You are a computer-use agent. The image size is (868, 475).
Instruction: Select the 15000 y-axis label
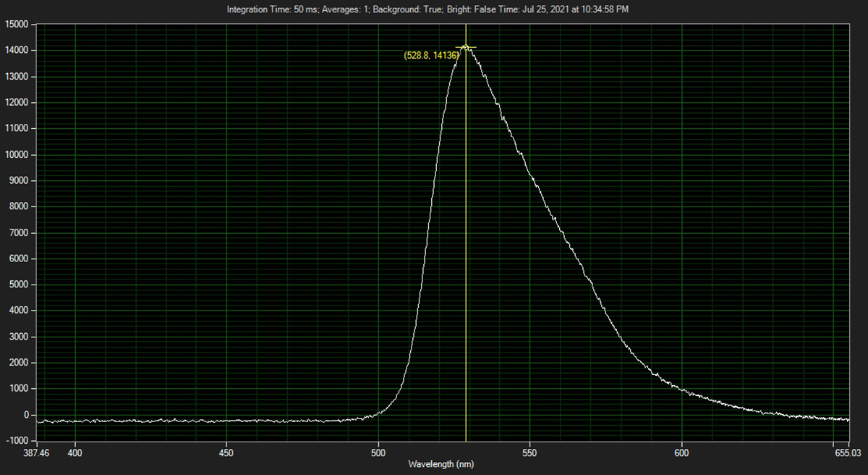pos(16,25)
